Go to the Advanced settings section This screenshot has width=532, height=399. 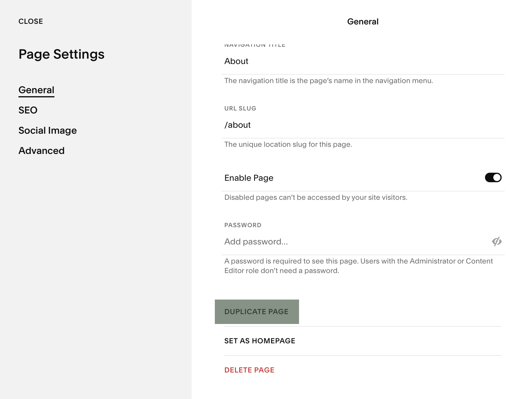[x=41, y=151]
